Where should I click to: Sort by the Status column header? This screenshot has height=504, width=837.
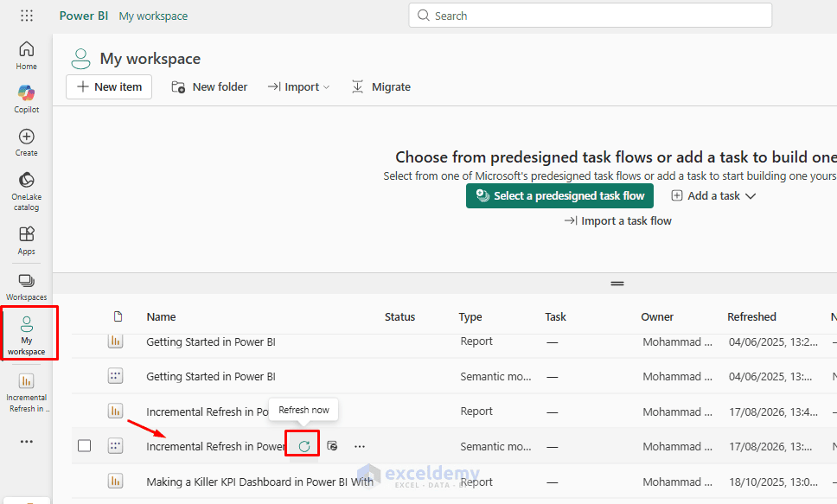click(x=399, y=316)
